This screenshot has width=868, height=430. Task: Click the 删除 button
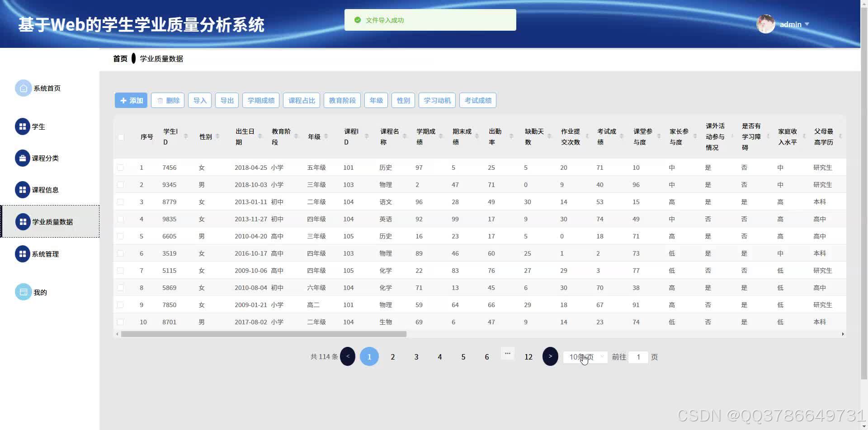tap(168, 100)
